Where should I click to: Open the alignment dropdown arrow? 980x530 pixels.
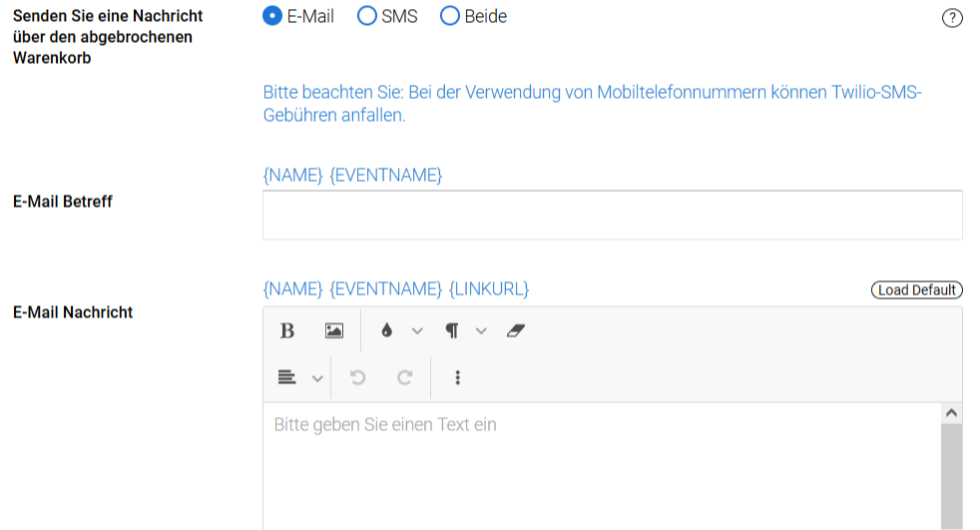point(317,378)
